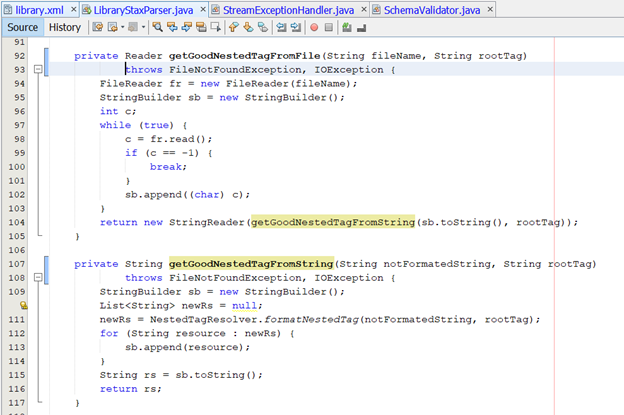The image size is (624, 415).
Task: Click the getGoodNestedTagFromFile method name
Action: (244, 56)
